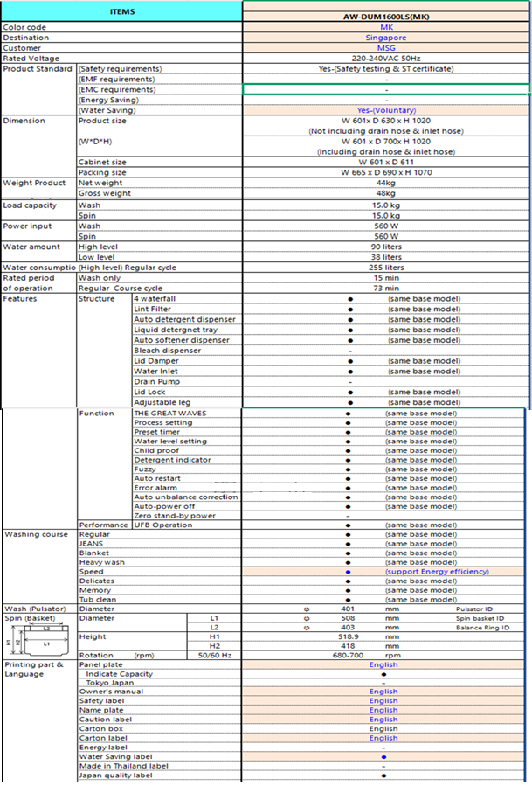Click the "255 liters" water consumption value
The width and height of the screenshot is (532, 786).
point(386,268)
